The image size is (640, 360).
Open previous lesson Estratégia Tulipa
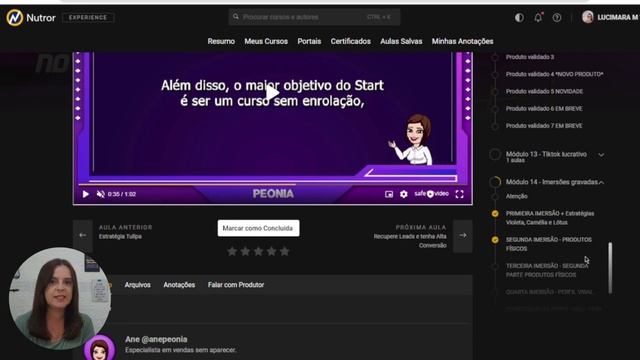click(x=120, y=236)
